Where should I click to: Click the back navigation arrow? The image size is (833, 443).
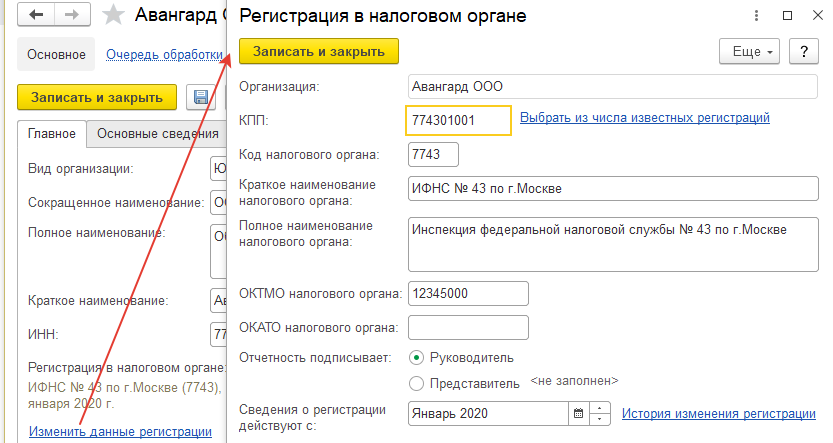pos(36,15)
